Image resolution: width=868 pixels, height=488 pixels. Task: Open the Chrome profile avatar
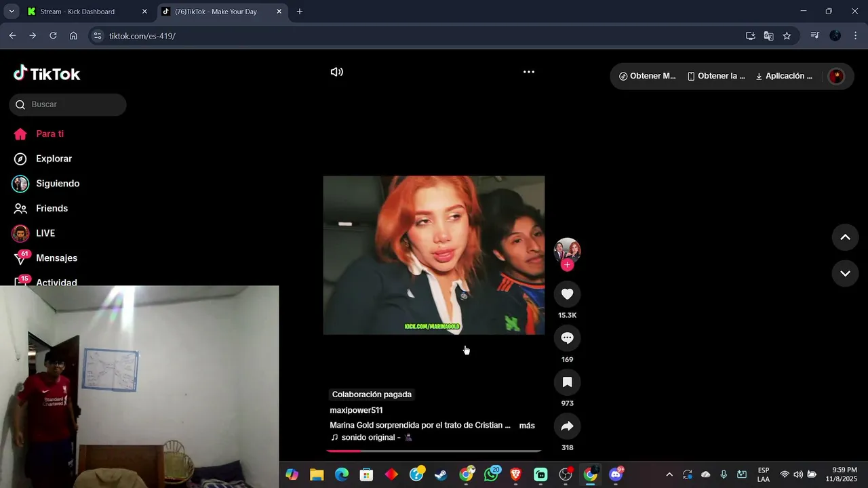[x=835, y=36]
